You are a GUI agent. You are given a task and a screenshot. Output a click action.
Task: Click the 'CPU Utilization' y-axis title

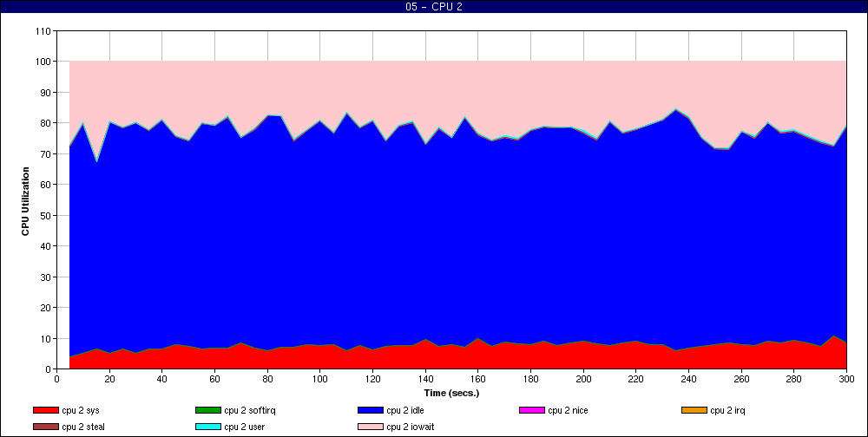click(25, 201)
